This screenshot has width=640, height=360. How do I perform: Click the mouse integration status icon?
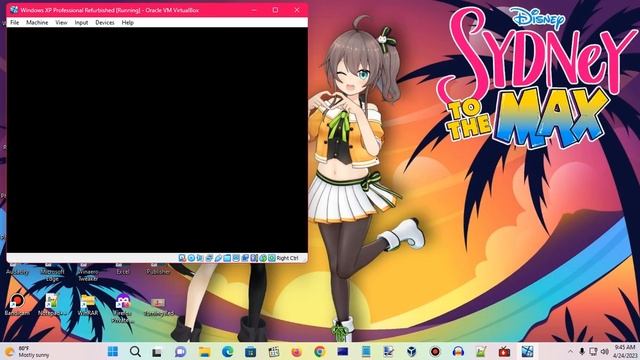(263, 258)
